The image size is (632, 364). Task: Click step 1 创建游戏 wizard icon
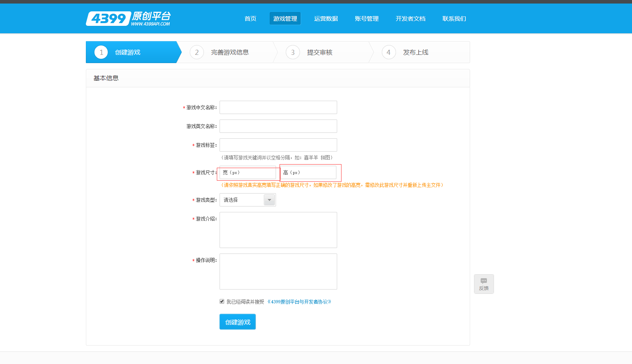(101, 52)
